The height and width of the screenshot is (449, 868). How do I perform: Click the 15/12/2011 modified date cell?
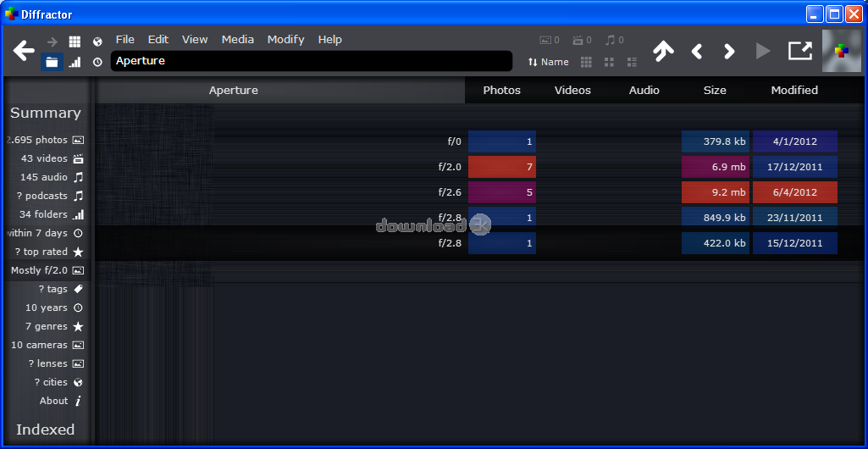(795, 243)
